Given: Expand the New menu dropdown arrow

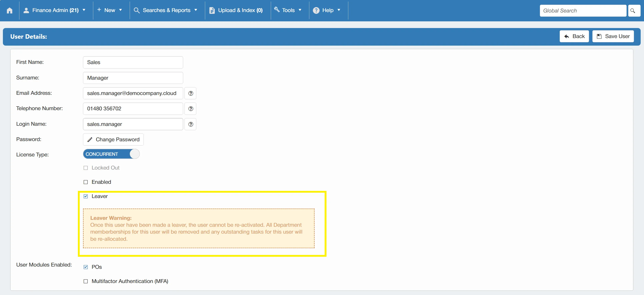Looking at the screenshot, I should pos(121,10).
